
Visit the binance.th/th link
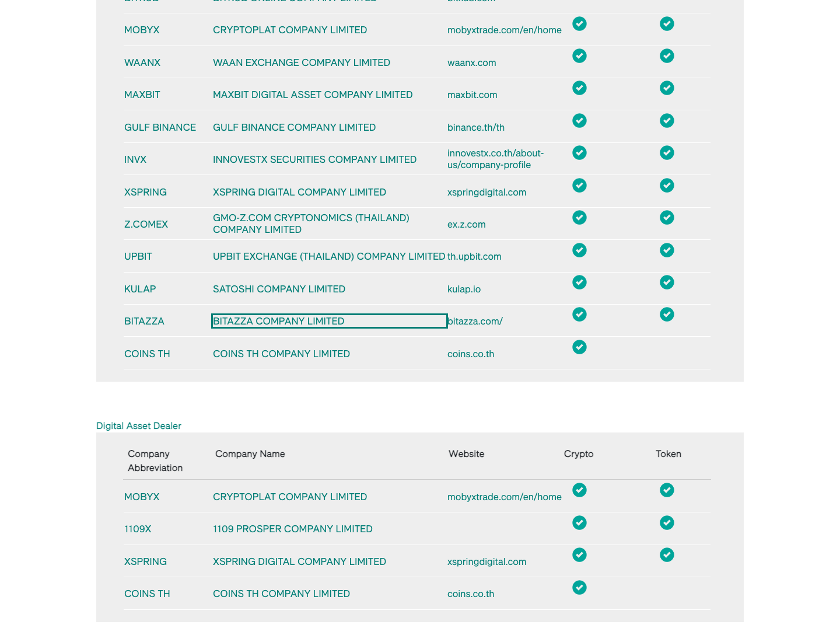[x=475, y=127]
